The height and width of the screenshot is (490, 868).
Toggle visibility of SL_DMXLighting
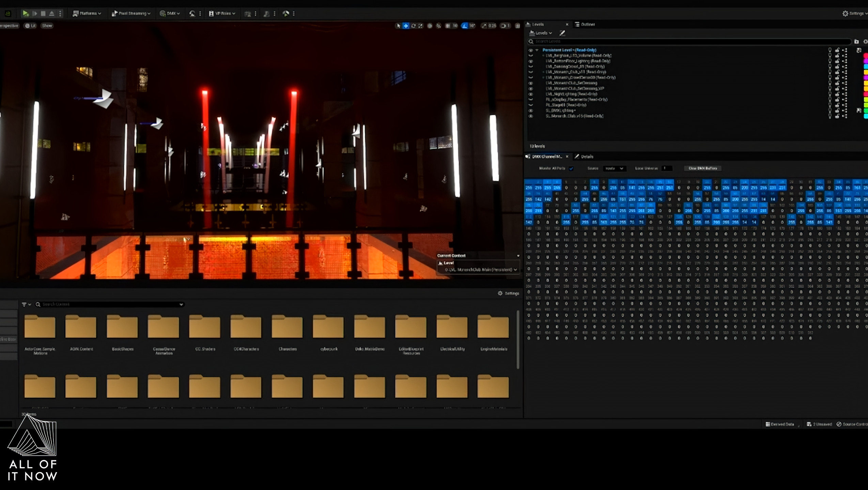coord(530,110)
